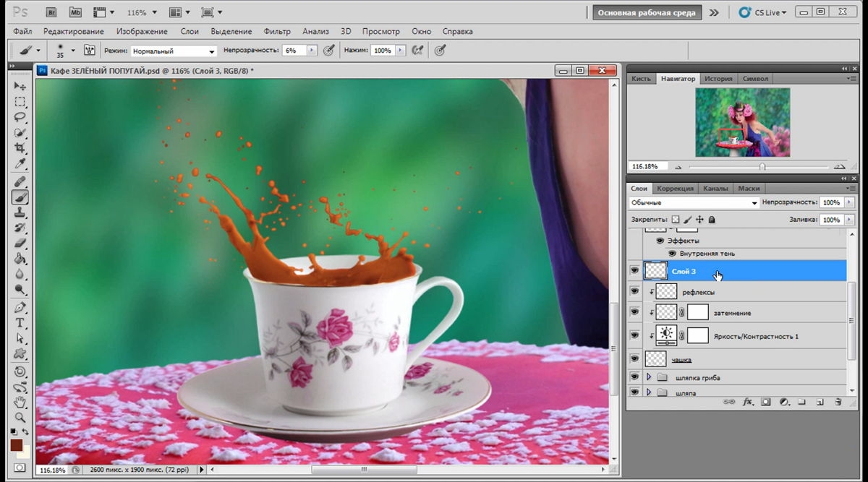Launch Adobe Bridge with Br icon
The width and height of the screenshot is (868, 482).
pyautogui.click(x=51, y=12)
